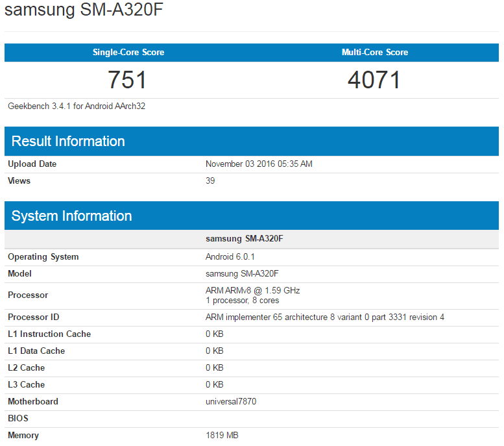Select the L2 Cache row label
Viewport: 504px width, 446px height.
27,368
